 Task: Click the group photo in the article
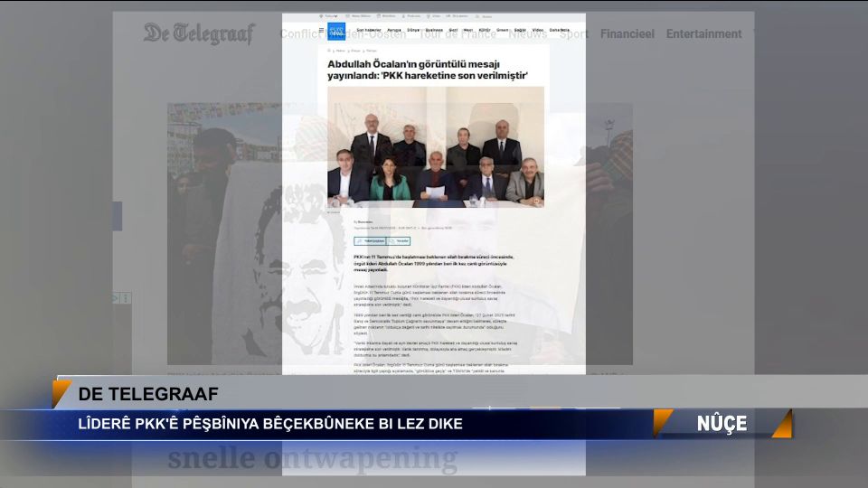pyautogui.click(x=436, y=146)
